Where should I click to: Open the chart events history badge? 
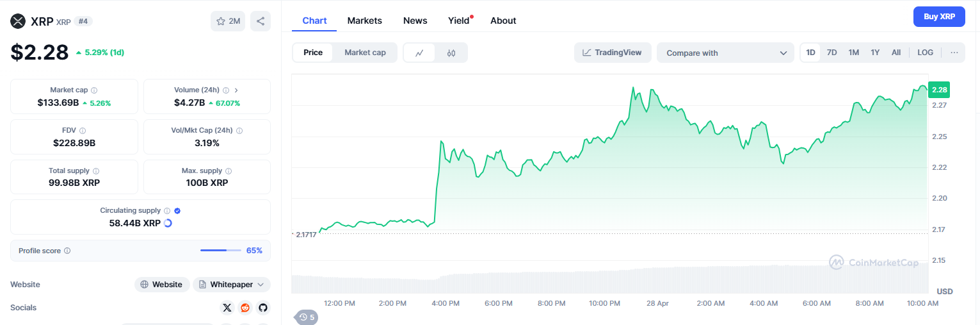coord(307,317)
